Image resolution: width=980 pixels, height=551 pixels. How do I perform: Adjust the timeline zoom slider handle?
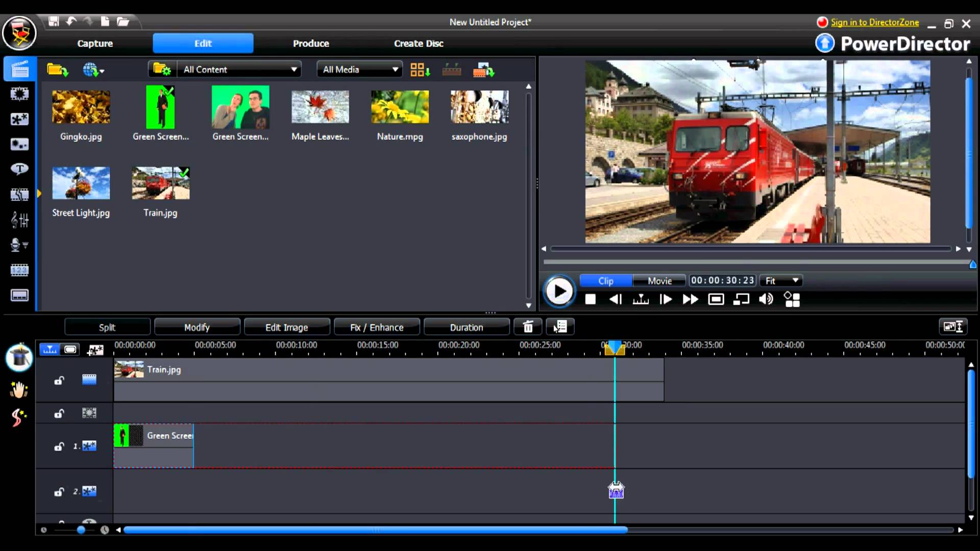[x=81, y=530]
